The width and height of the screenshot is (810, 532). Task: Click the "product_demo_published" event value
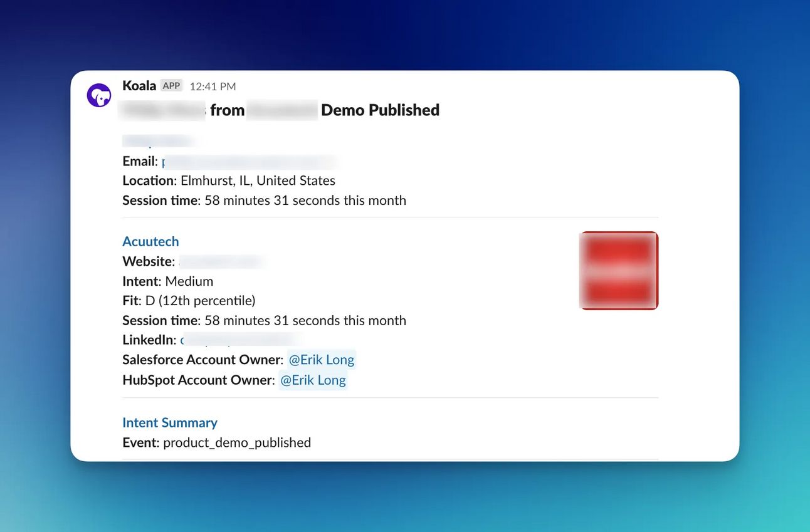coord(237,442)
